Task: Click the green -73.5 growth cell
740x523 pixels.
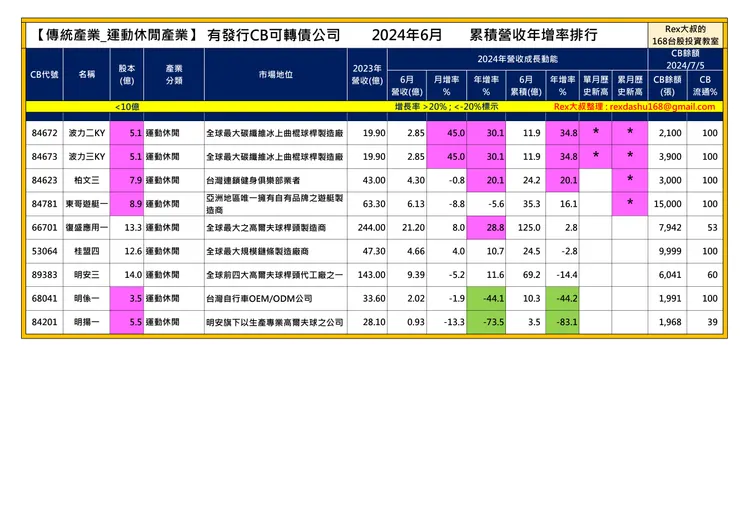Action: 486,322
